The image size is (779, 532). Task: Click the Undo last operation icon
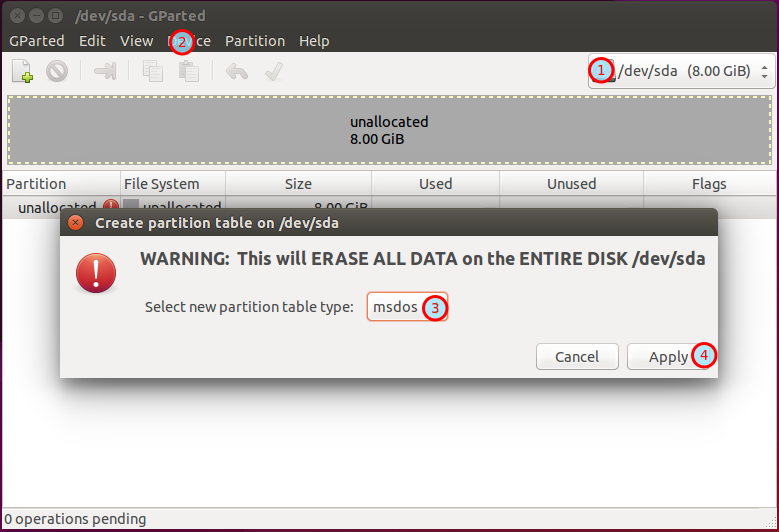(237, 72)
